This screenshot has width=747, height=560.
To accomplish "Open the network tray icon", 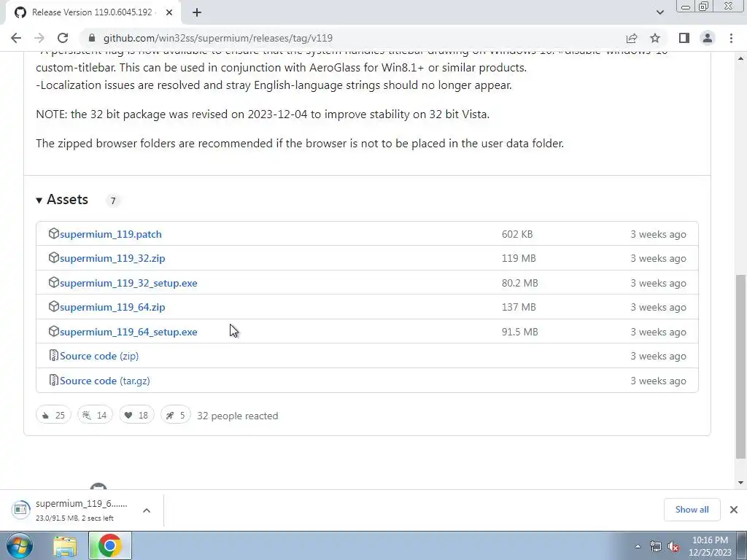I will [656, 547].
